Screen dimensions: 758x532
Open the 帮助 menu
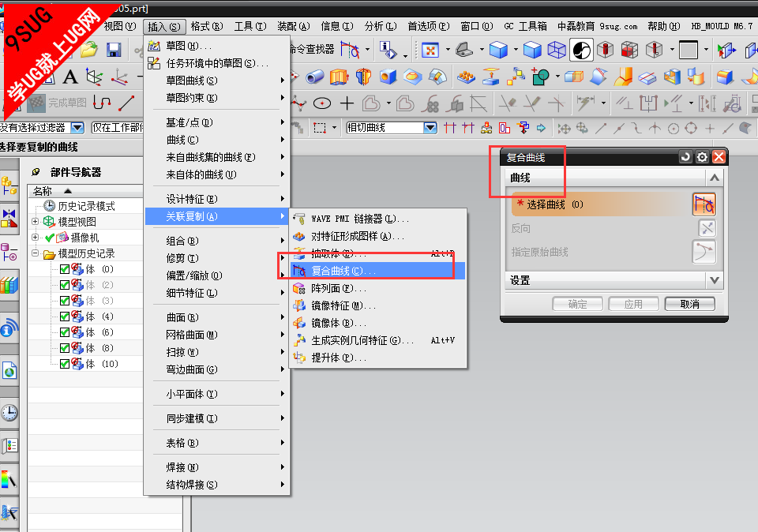pos(664,27)
